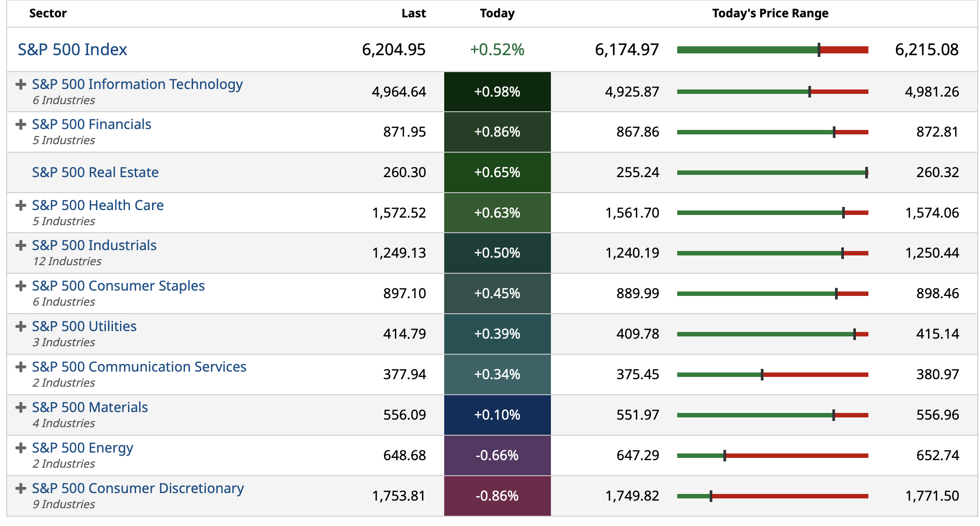
Task: Expand the S&P 500 Information Technology row
Action: tap(20, 85)
